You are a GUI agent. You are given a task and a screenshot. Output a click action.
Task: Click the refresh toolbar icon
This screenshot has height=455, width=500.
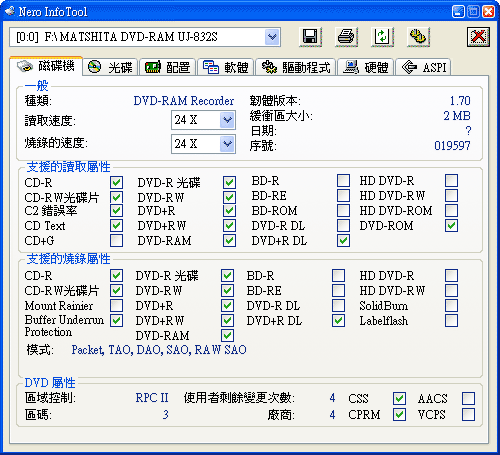(382, 36)
